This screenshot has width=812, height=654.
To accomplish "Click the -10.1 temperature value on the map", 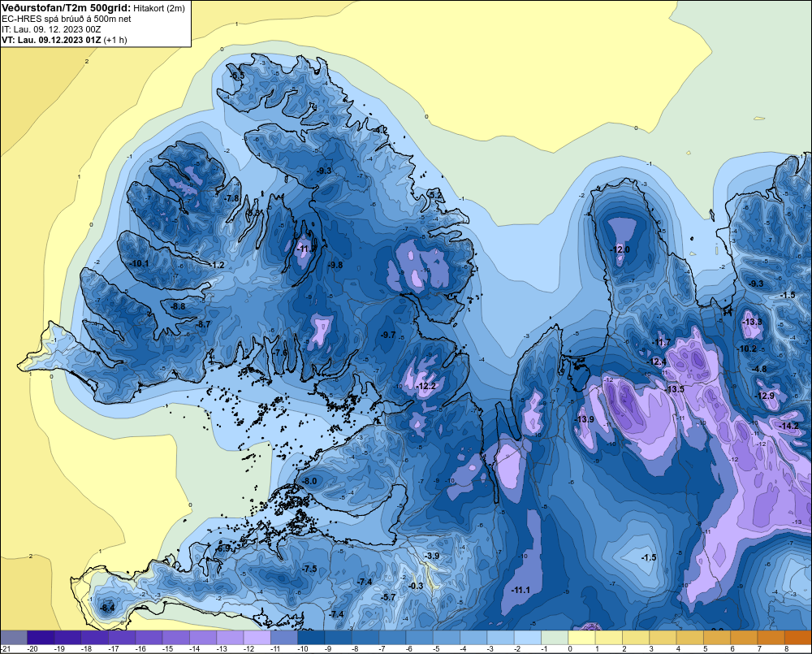I will (x=140, y=263).
